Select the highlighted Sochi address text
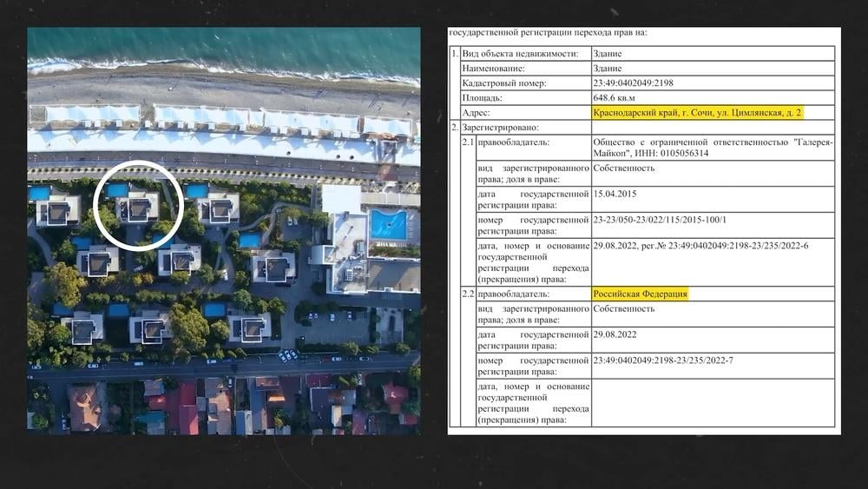Viewport: 868px width, 489px height. tap(698, 113)
